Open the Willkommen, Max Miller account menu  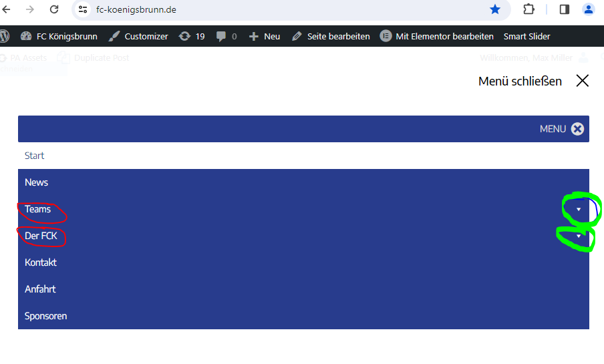(x=535, y=58)
